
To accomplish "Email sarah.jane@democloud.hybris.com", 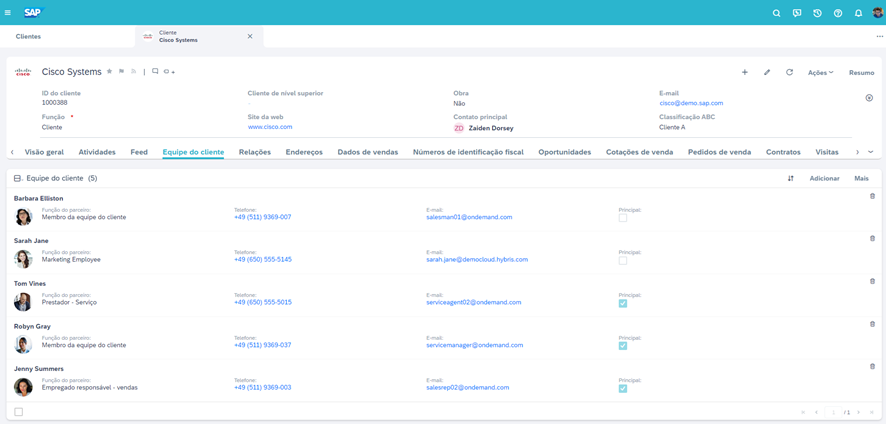I will (x=477, y=259).
